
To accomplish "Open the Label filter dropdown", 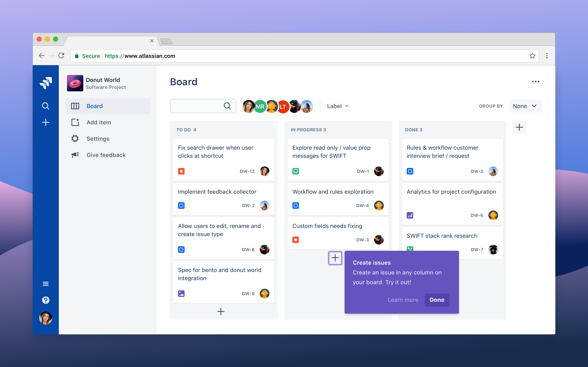I will (x=337, y=106).
